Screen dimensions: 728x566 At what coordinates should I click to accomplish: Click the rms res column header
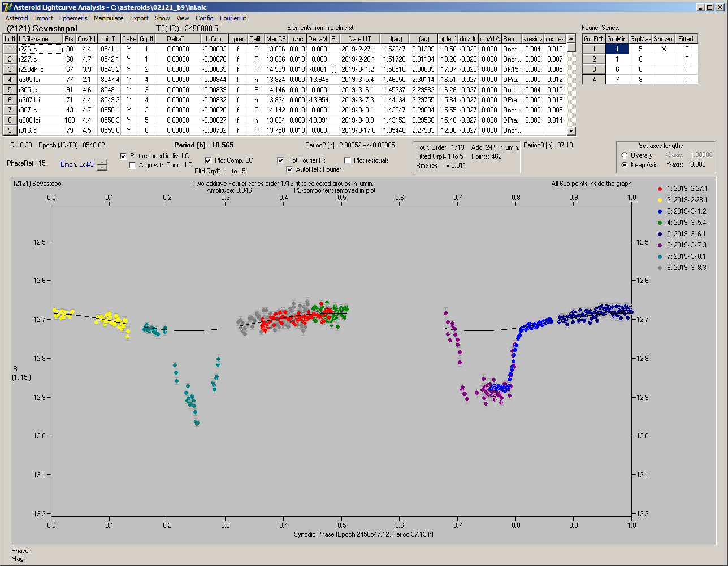click(x=555, y=39)
